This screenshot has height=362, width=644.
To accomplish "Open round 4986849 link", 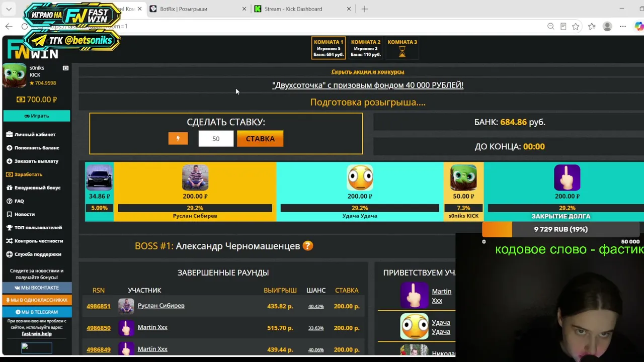I will click(98, 349).
